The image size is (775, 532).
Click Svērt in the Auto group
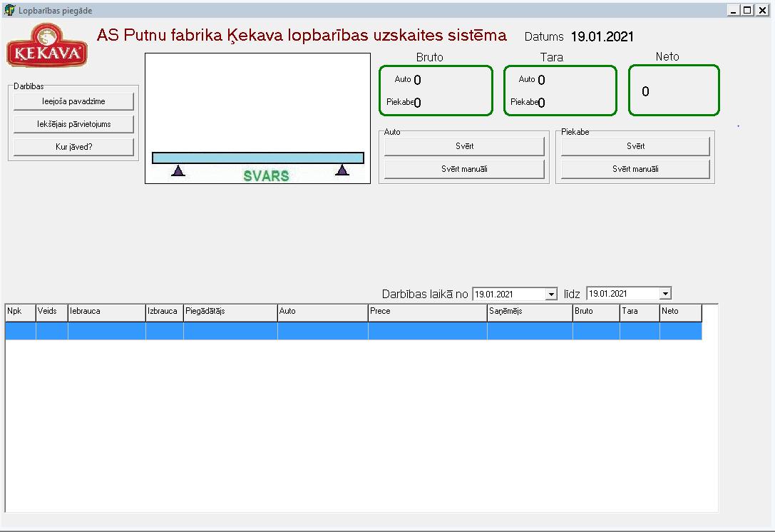[464, 146]
